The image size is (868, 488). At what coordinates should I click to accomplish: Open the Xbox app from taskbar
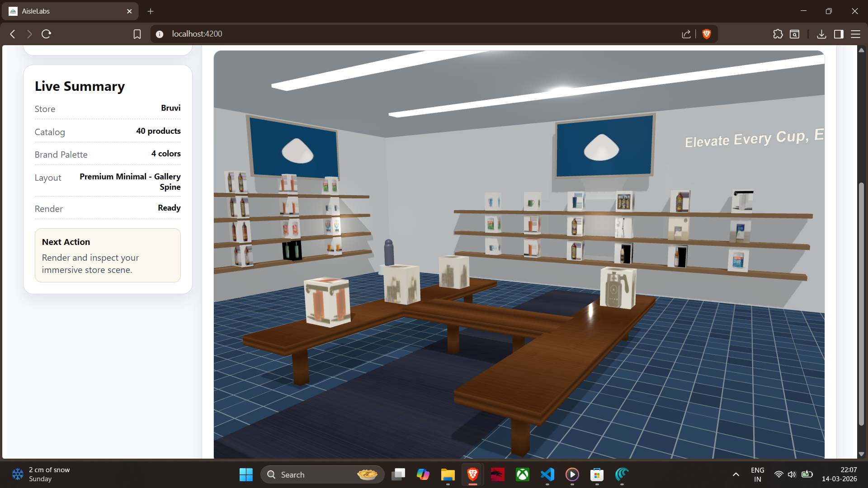coord(522,474)
